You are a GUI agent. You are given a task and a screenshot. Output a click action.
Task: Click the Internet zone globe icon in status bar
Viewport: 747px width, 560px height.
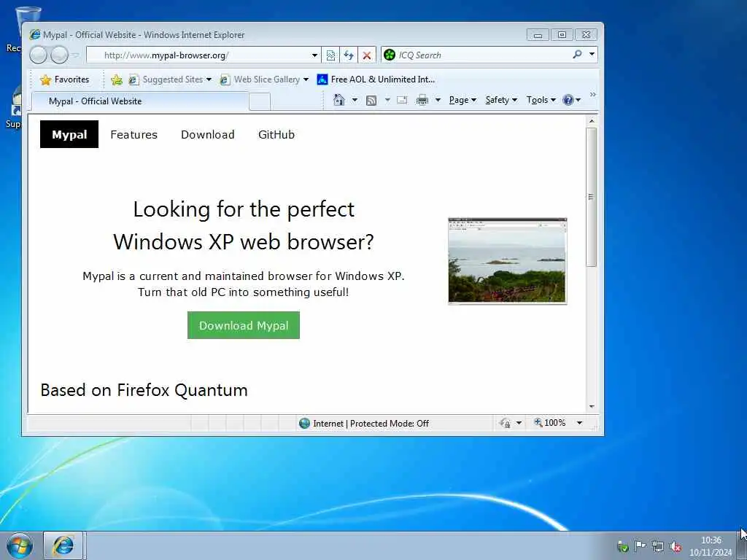tap(304, 424)
